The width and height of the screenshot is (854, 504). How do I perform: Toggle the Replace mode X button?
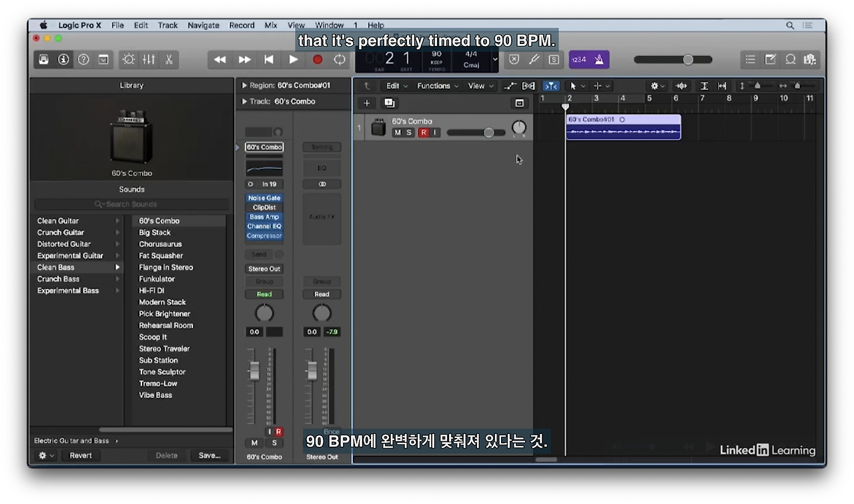coord(514,59)
